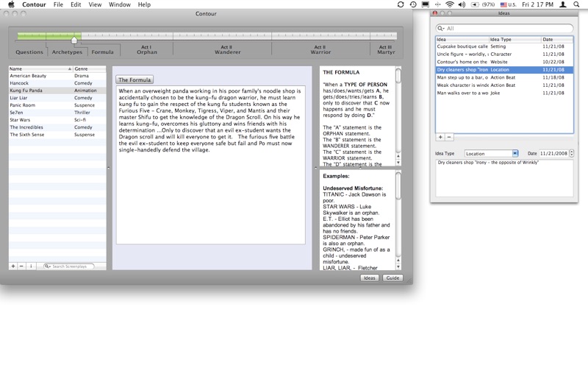Select Dry cleaners shop Location idea row
588x368 pixels.
coord(504,69)
